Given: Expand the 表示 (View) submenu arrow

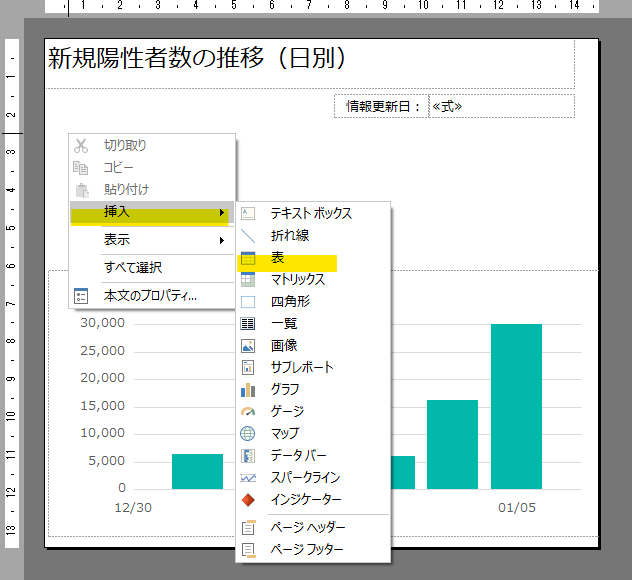Looking at the screenshot, I should pos(221,240).
